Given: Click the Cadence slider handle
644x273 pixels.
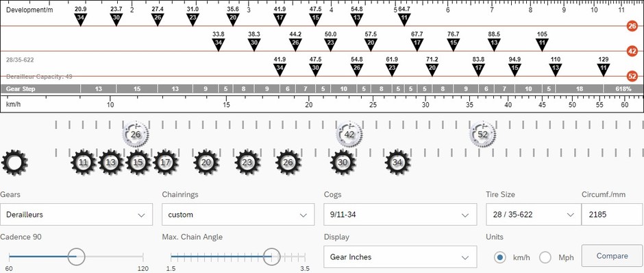Looking at the screenshot, I should (75, 257).
